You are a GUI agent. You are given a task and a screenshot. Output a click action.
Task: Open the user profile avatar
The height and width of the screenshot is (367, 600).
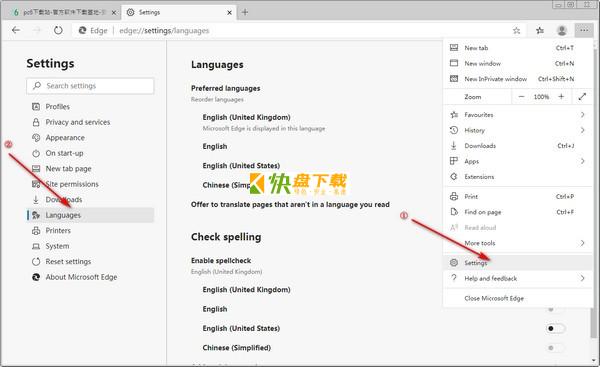coord(562,31)
